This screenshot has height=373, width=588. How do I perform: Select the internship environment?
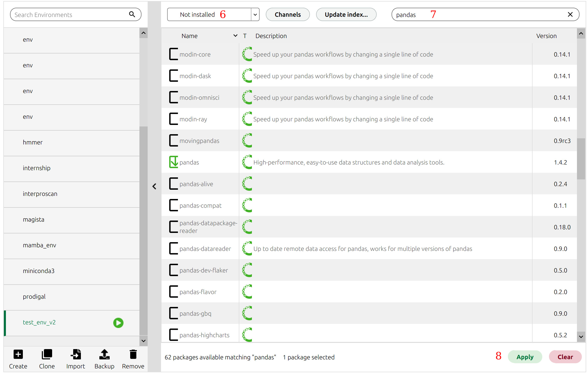(x=36, y=168)
